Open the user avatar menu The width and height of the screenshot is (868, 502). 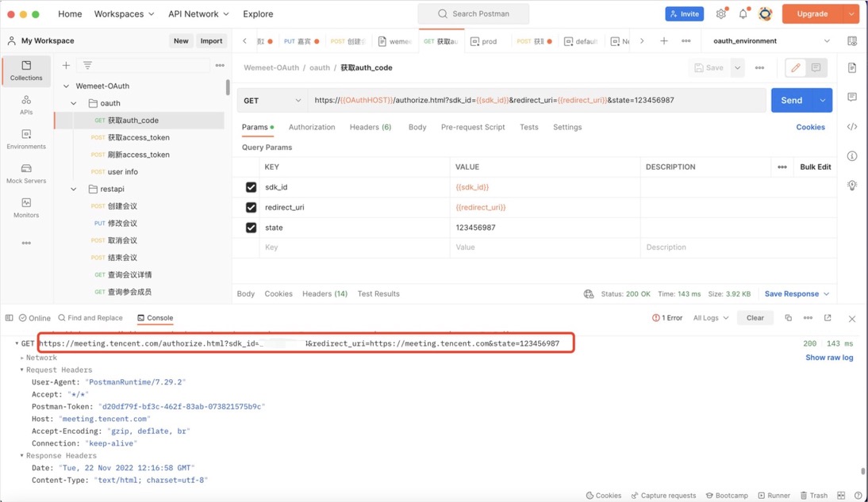765,13
